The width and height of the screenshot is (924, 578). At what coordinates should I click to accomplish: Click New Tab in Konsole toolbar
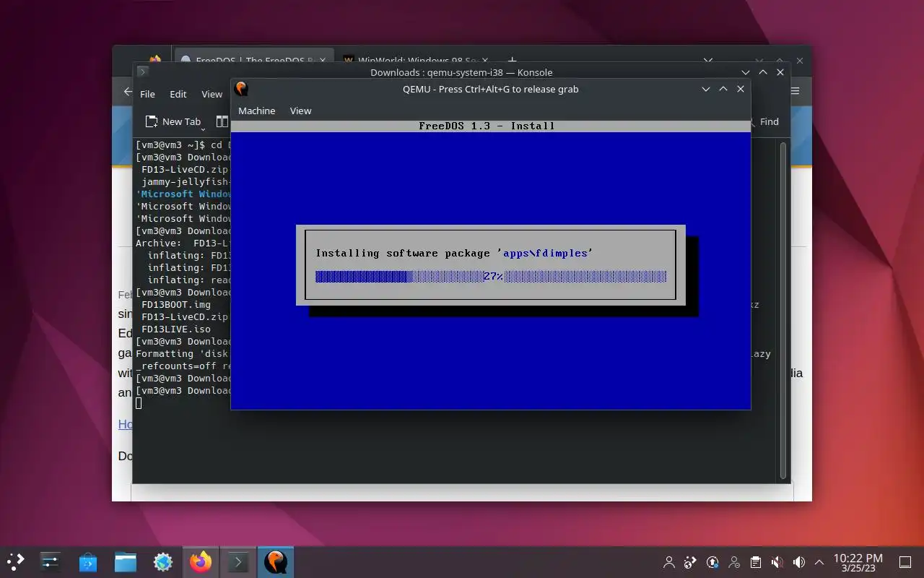[x=173, y=121]
